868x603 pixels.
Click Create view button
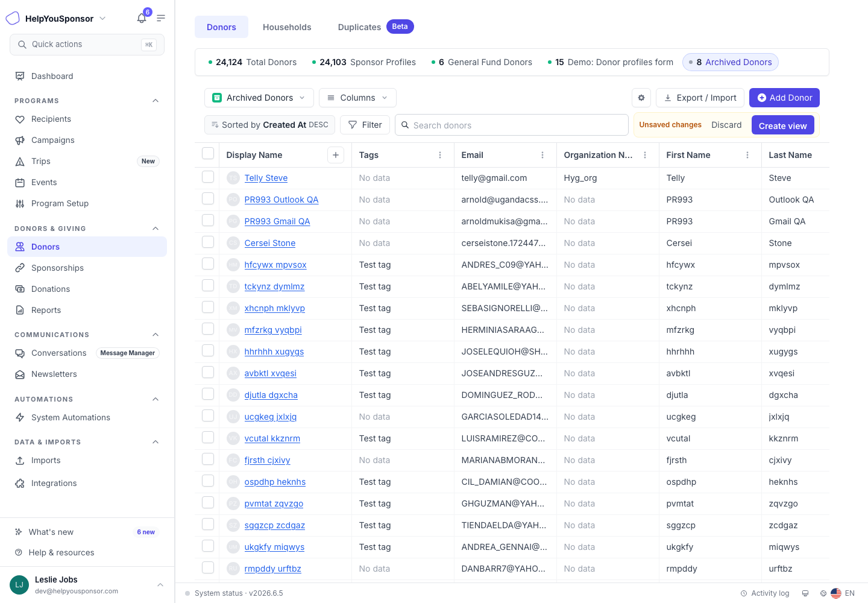[x=782, y=125]
